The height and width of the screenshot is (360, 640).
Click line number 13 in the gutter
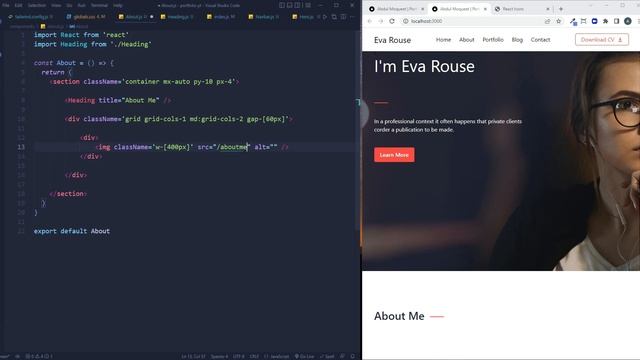(x=21, y=147)
